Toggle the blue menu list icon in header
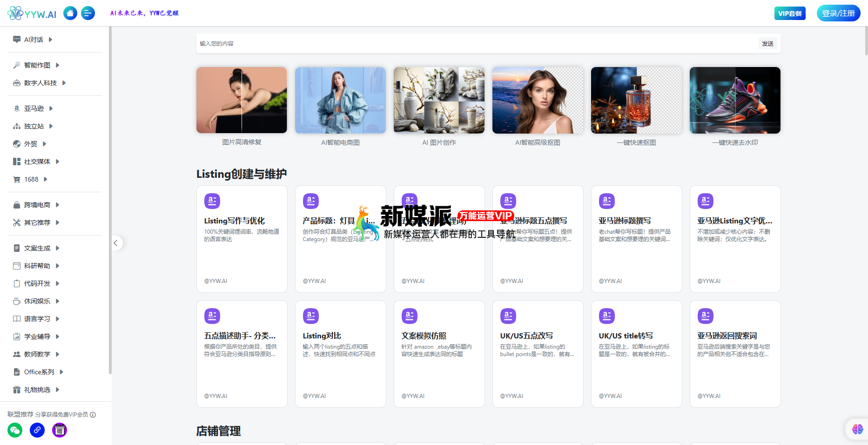The width and height of the screenshot is (868, 445). click(88, 13)
